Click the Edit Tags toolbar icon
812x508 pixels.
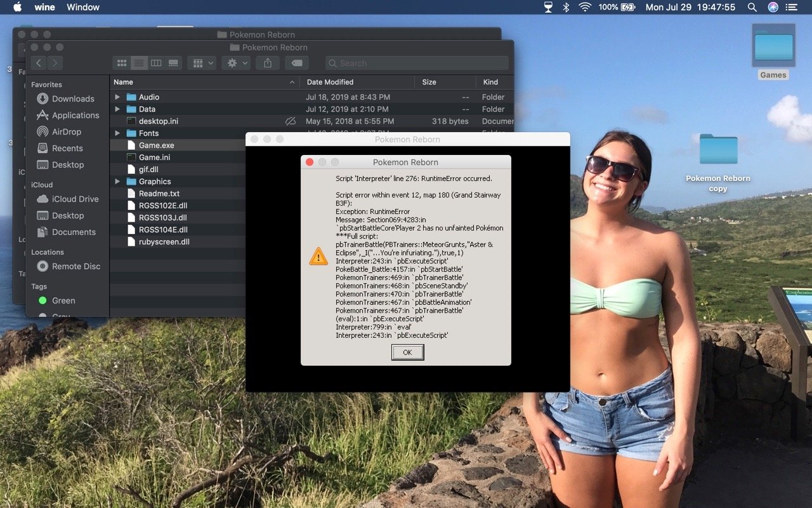(296, 63)
